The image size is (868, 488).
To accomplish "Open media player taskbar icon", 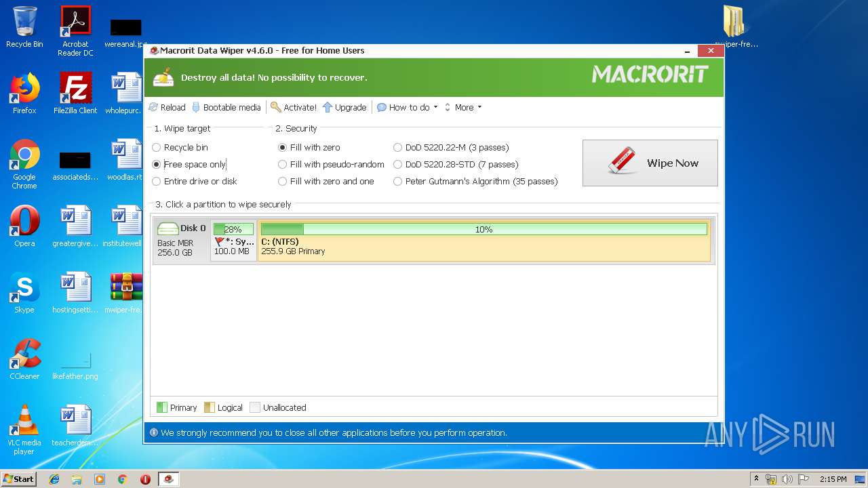I will (100, 479).
